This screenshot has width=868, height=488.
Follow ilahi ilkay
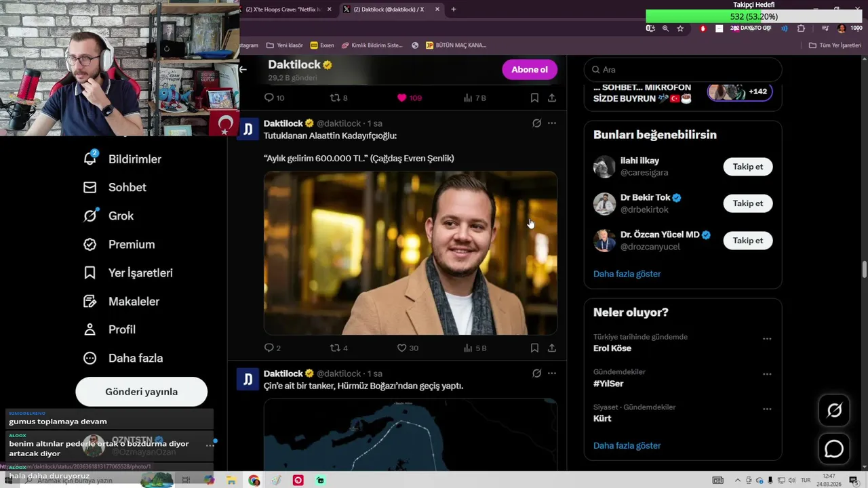click(x=748, y=167)
